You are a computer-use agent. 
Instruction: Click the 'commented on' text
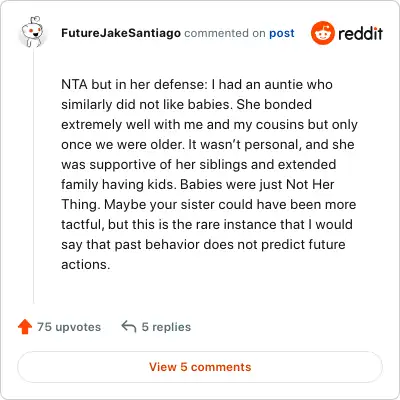coord(225,33)
